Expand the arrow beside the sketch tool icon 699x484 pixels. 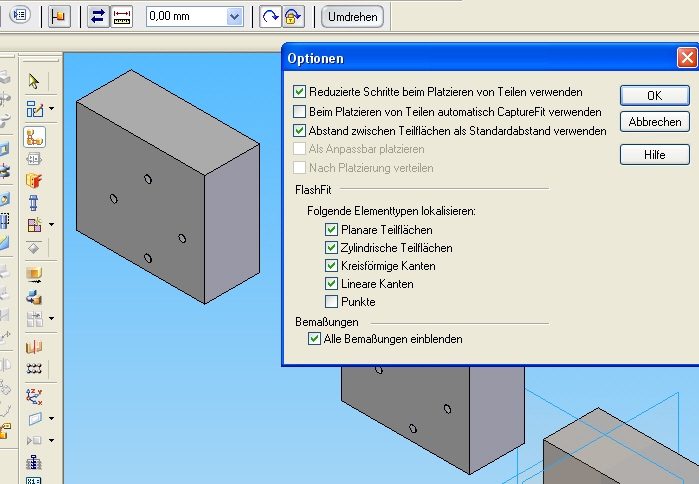[x=52, y=108]
